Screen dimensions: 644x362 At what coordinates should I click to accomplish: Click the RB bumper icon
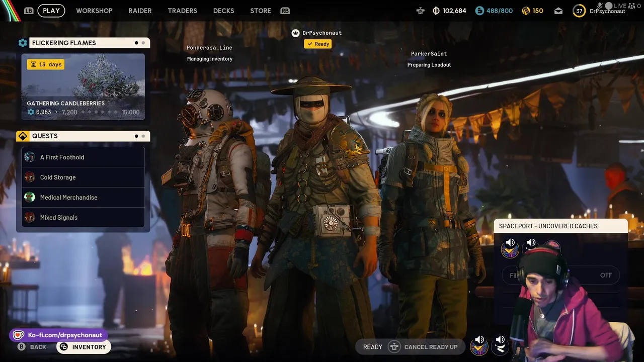285,11
